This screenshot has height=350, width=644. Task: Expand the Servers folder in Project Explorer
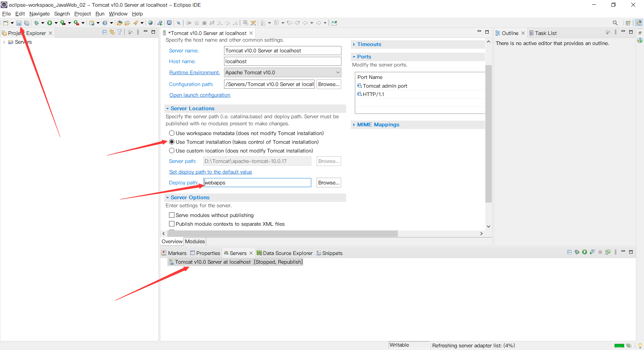pyautogui.click(x=4, y=42)
